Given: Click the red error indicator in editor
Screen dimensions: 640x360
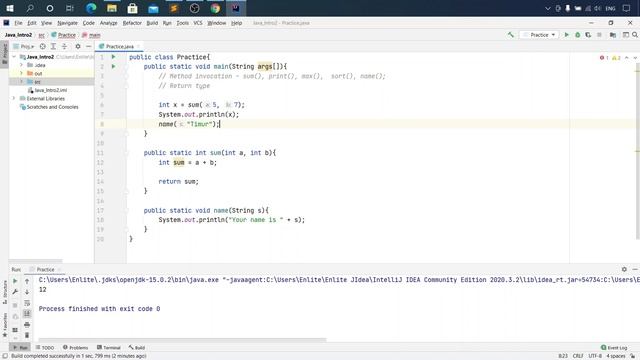Looking at the screenshot, I should (x=604, y=58).
